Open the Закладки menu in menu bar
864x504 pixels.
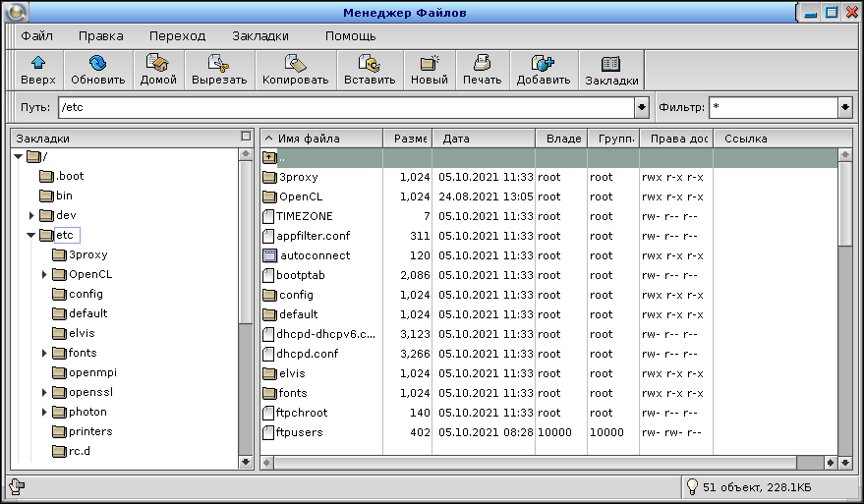(260, 35)
